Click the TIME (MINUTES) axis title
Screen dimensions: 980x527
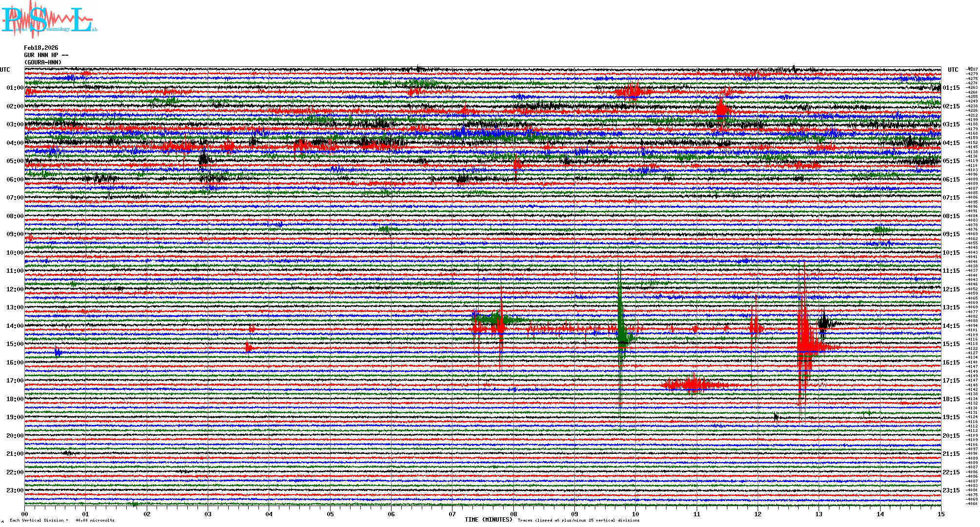[x=488, y=520]
